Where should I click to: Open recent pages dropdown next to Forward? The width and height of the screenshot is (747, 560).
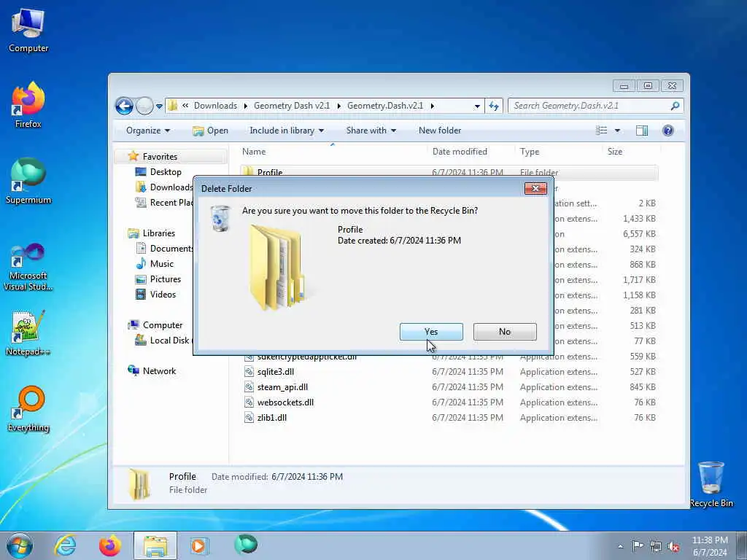coord(159,106)
